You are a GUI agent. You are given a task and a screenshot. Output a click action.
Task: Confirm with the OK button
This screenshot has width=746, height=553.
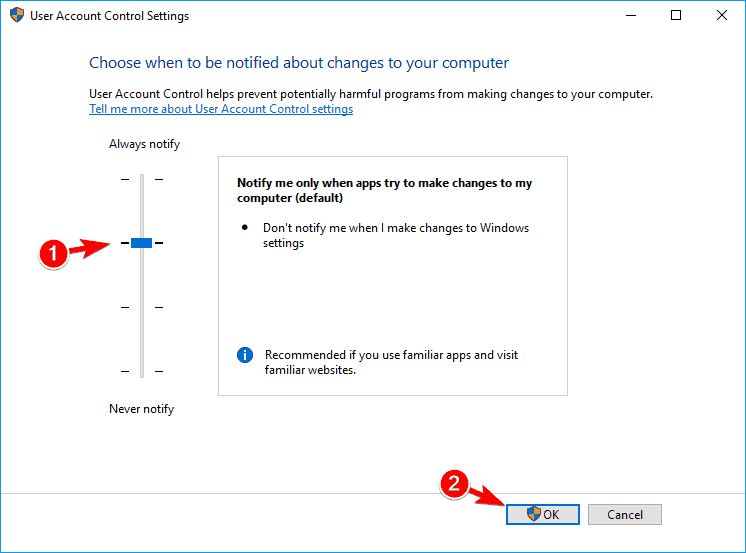click(x=543, y=514)
